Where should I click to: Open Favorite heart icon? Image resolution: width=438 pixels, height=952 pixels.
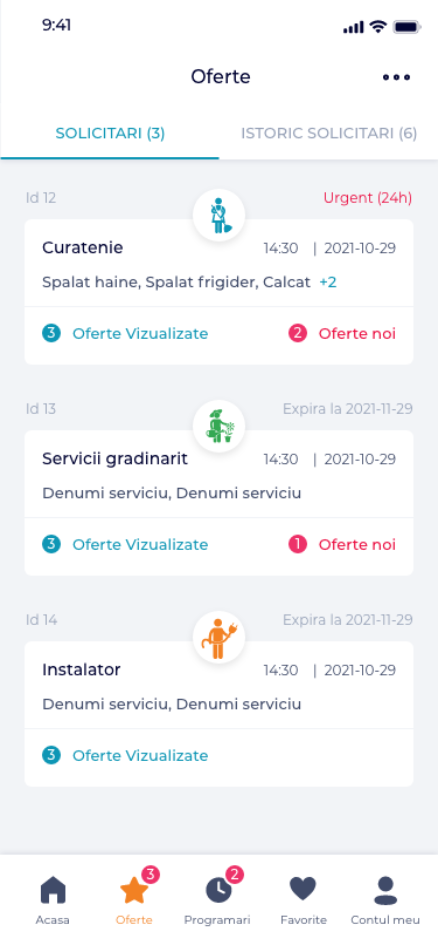pos(303,889)
